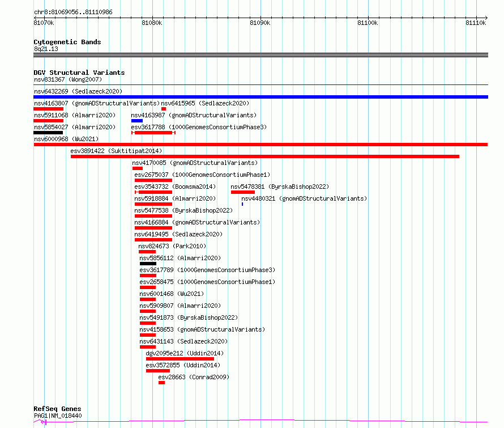
Task: Click the blue bar of nsv4163987
Action: coord(137,121)
